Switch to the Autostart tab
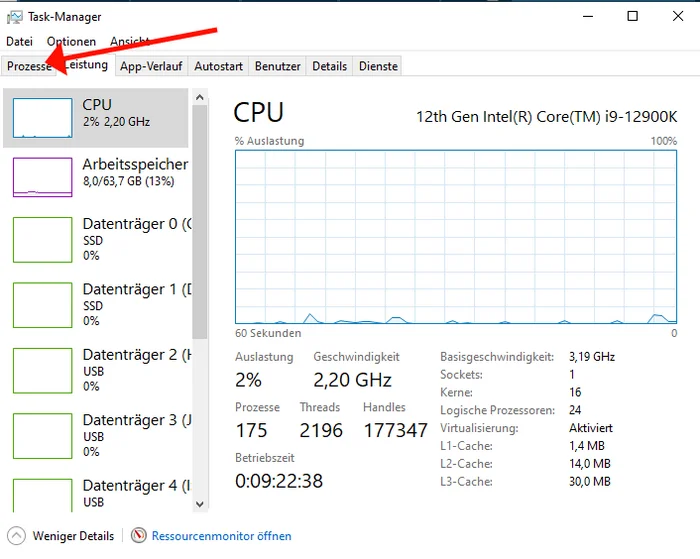Screen dimensions: 700x559 click(218, 66)
